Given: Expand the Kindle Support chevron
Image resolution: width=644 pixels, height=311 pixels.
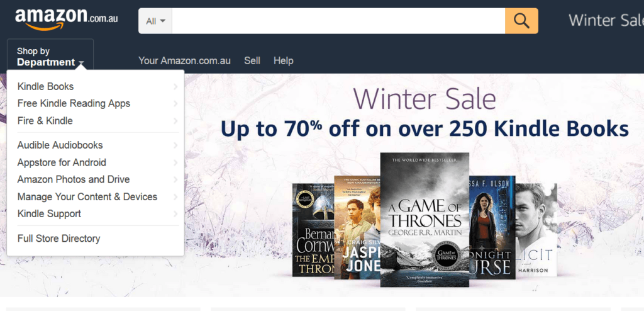Looking at the screenshot, I should (175, 214).
